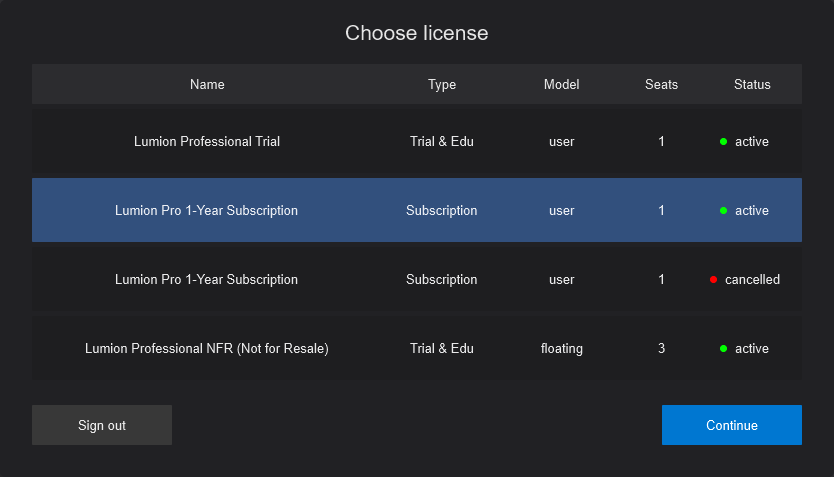This screenshot has width=834, height=477.
Task: Click the Type column header
Action: (441, 85)
